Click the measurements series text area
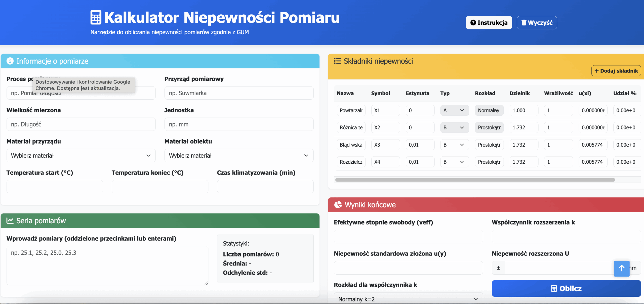 tap(107, 265)
